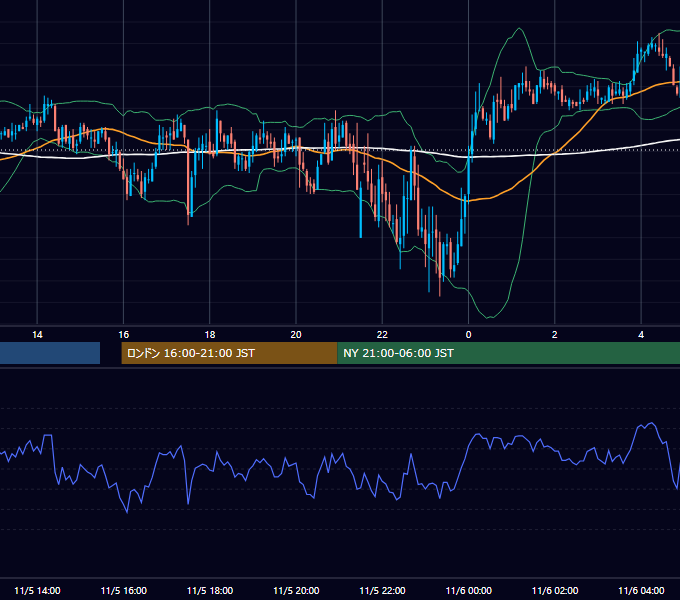Click the 11/6 04:00 time label

(x=641, y=590)
